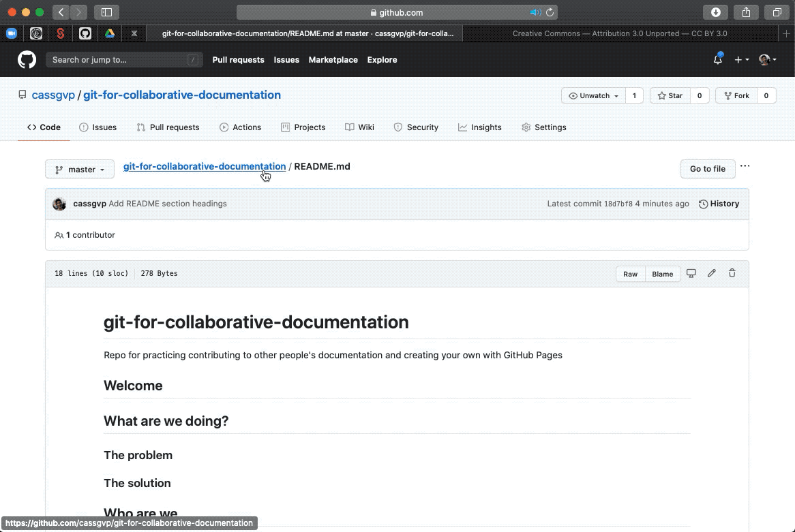
Task: Click the contributors people icon
Action: tap(59, 235)
